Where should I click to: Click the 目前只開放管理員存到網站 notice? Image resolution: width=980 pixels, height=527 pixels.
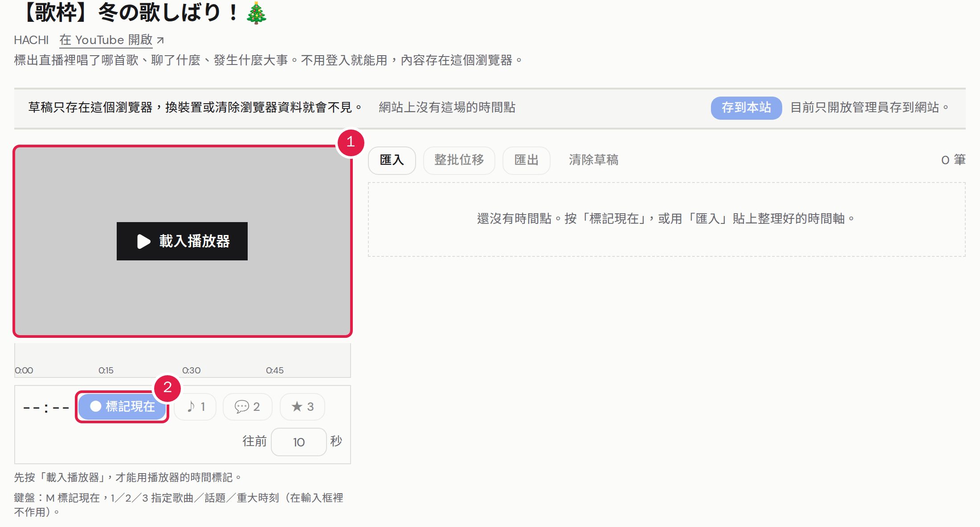pyautogui.click(x=870, y=108)
